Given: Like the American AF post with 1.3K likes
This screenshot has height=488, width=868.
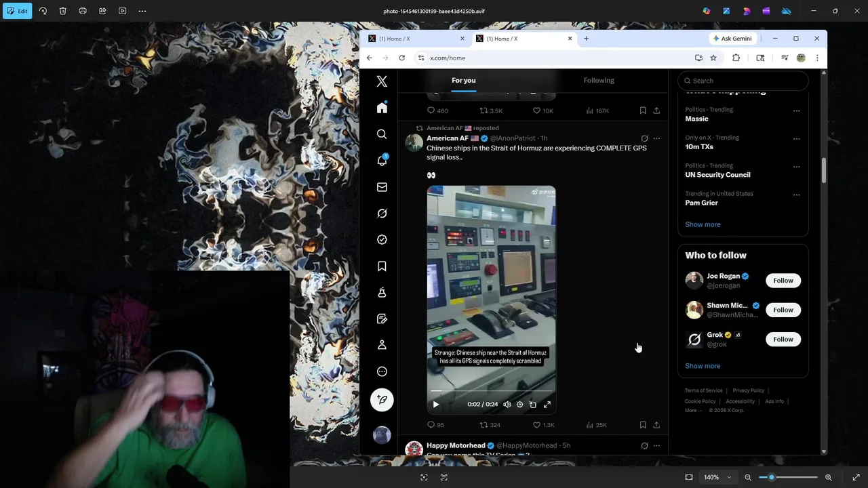Looking at the screenshot, I should click(543, 425).
